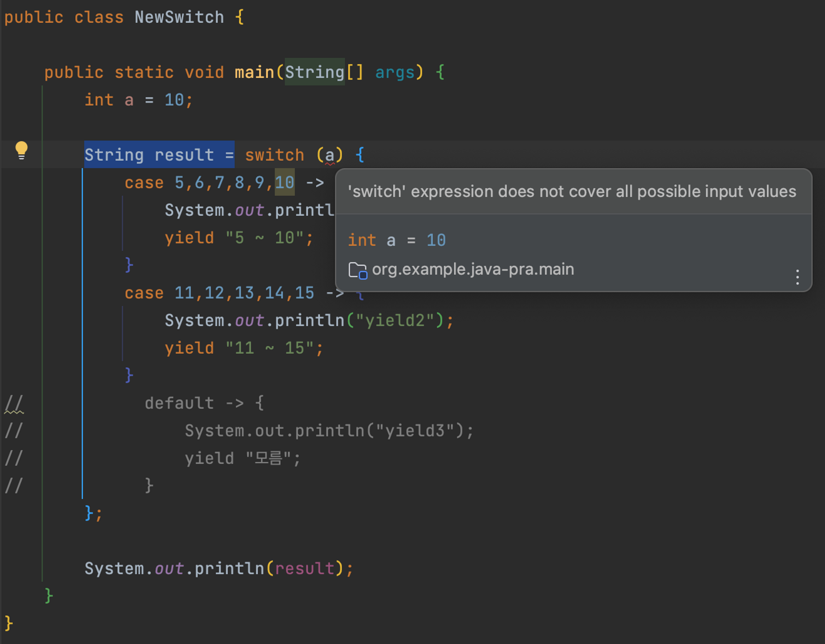Image resolution: width=825 pixels, height=644 pixels.
Task: Click org.example.java-pra.main module link
Action: pyautogui.click(x=473, y=270)
